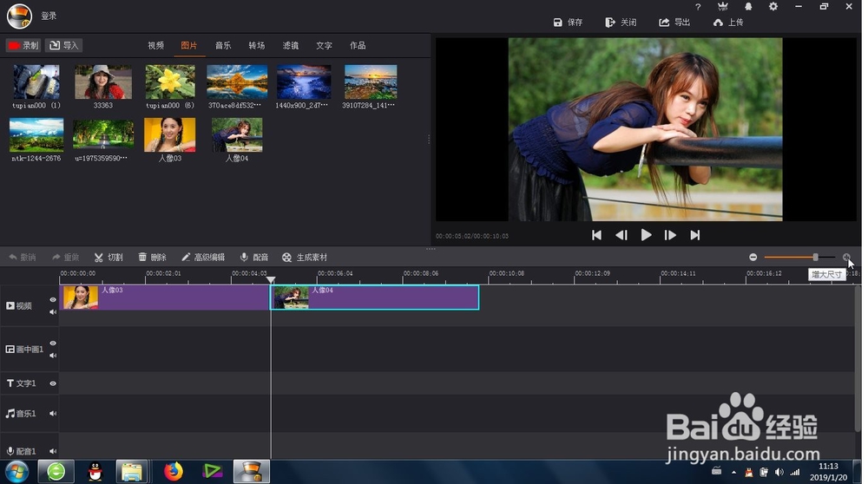Image resolution: width=868 pixels, height=484 pixels.
Task: Select the 39107284_141 thumbnail
Action: tap(371, 82)
